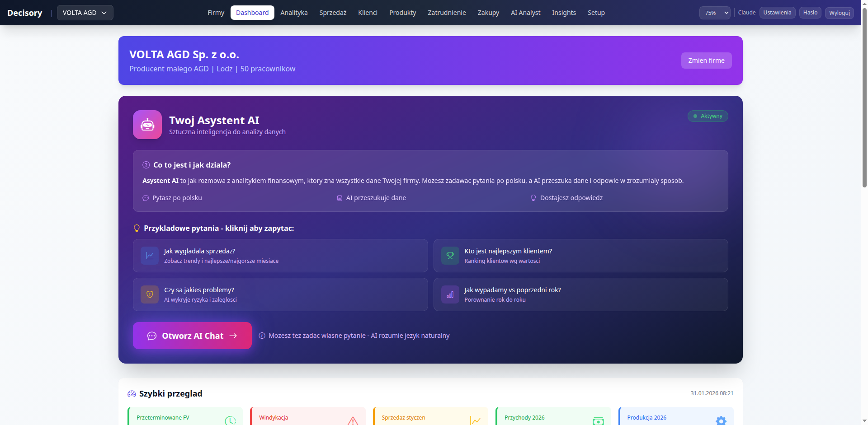Click the Zmien firme button
The image size is (868, 425).
pyautogui.click(x=706, y=61)
